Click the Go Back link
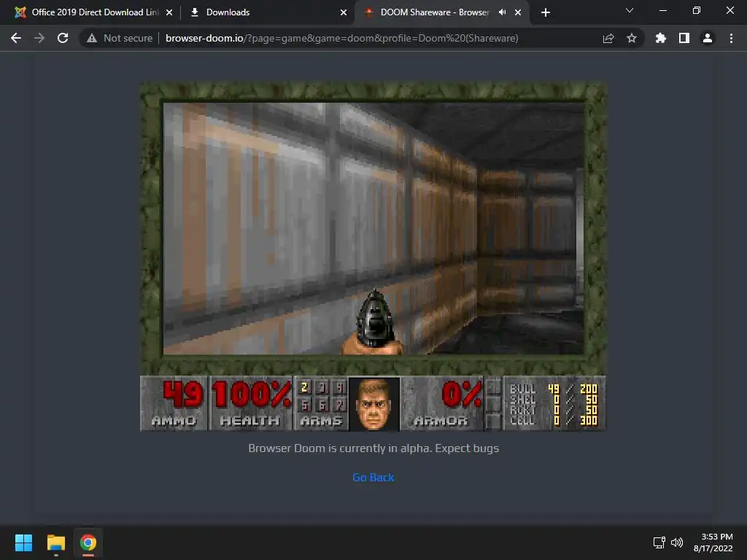The width and height of the screenshot is (747, 560). [373, 477]
